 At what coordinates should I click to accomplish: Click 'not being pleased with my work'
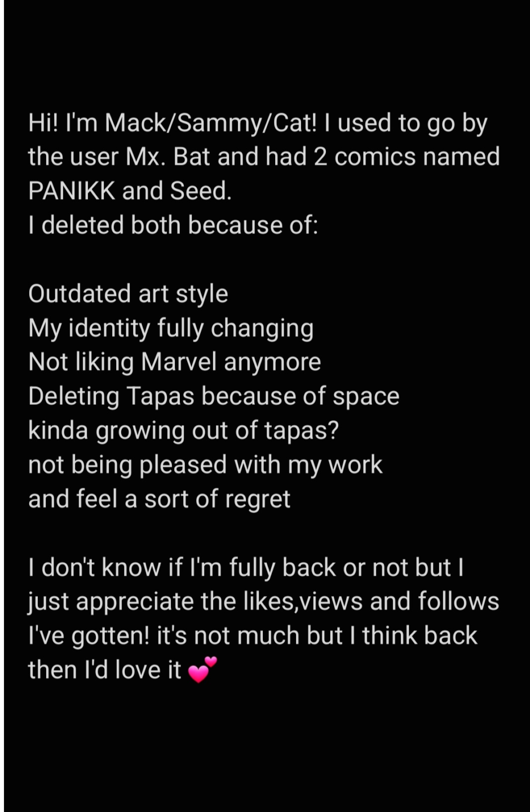coord(205,466)
